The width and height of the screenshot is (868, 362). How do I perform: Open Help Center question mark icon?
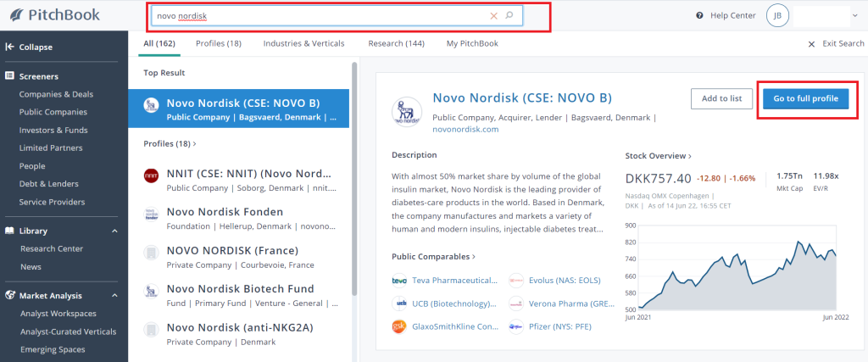(699, 15)
